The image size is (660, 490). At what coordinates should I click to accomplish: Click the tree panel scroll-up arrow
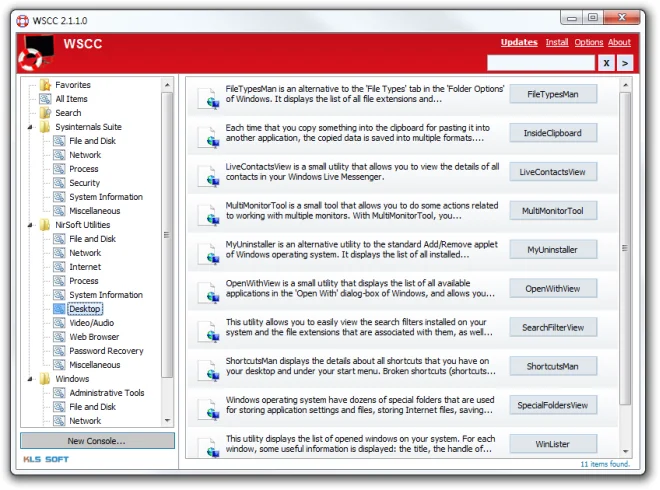[x=167, y=85]
